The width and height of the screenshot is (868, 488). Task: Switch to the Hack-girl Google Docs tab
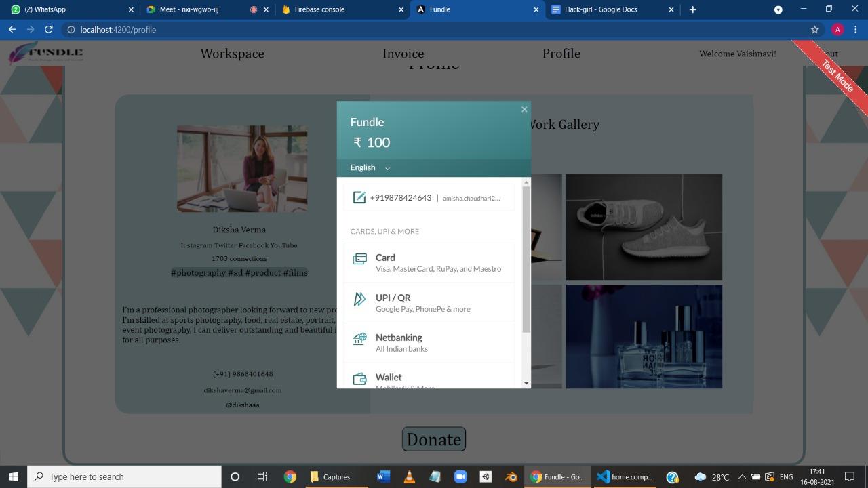pos(612,9)
